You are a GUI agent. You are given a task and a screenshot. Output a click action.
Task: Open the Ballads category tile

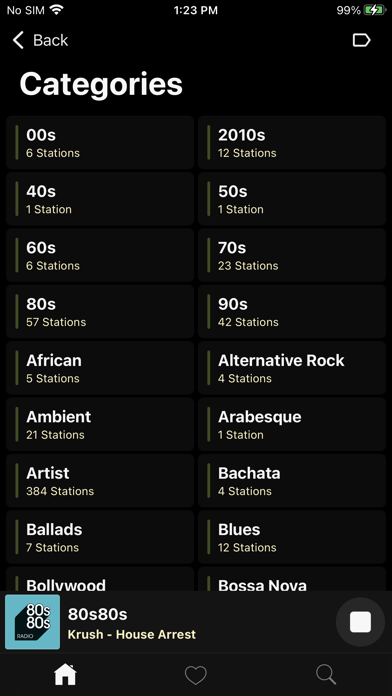tap(100, 537)
